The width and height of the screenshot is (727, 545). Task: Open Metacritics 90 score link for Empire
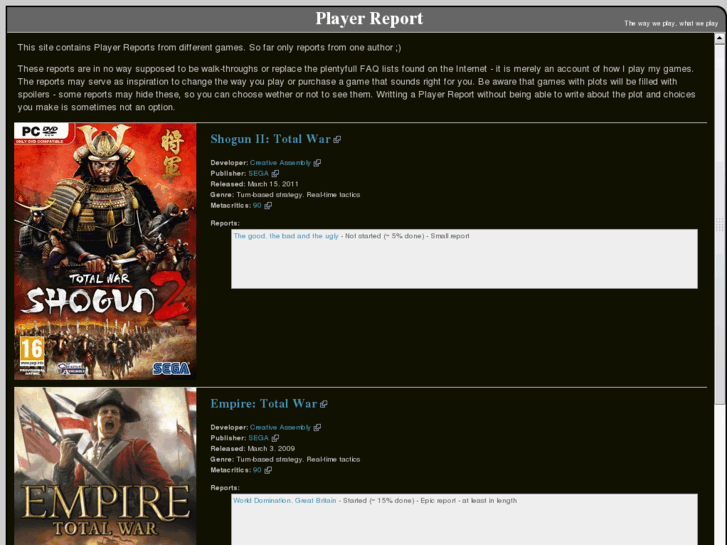tap(257, 470)
